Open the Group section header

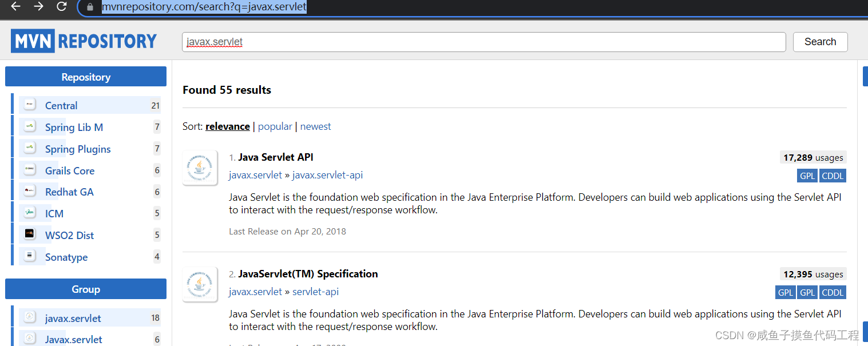point(86,289)
